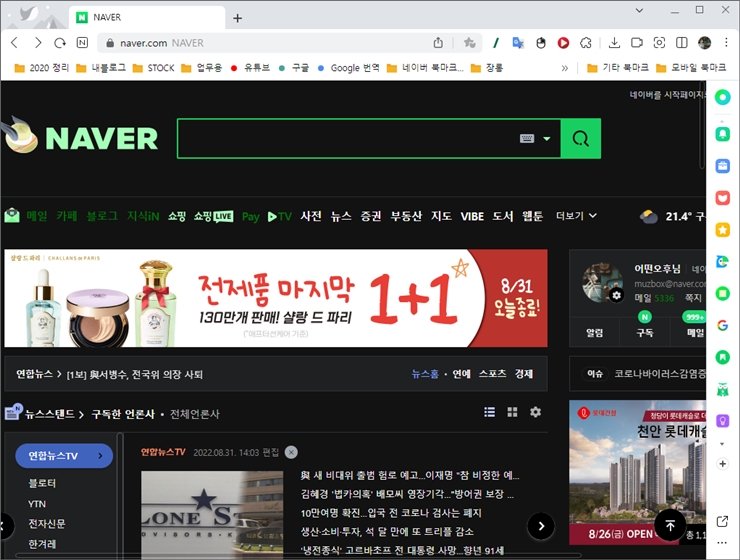
Task: Bookmark this page with star icon
Action: coord(469,43)
